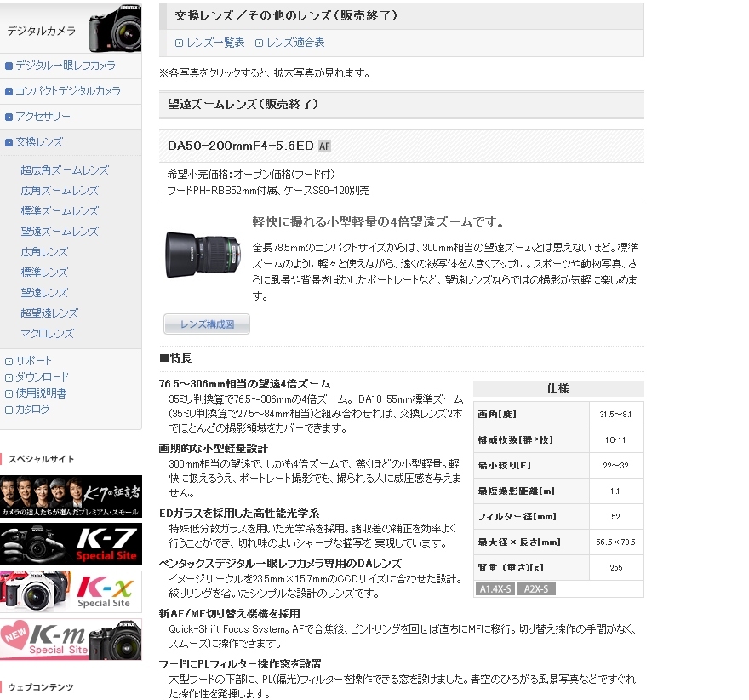Visit the ダウンロード page
Viewport: 749px width, 700px height.
pos(42,377)
